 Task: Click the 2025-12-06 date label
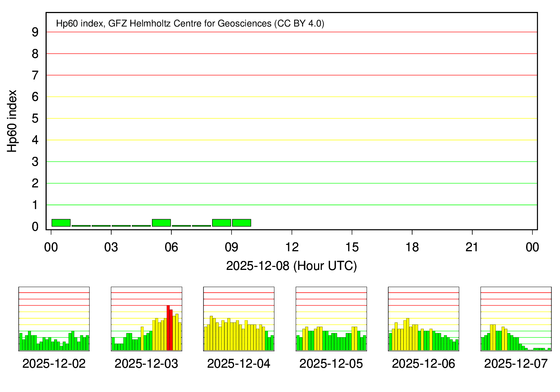pos(423,364)
